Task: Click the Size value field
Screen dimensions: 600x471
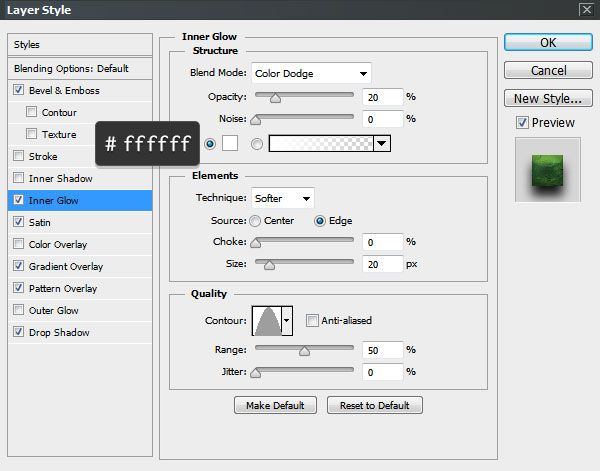Action: tap(383, 264)
